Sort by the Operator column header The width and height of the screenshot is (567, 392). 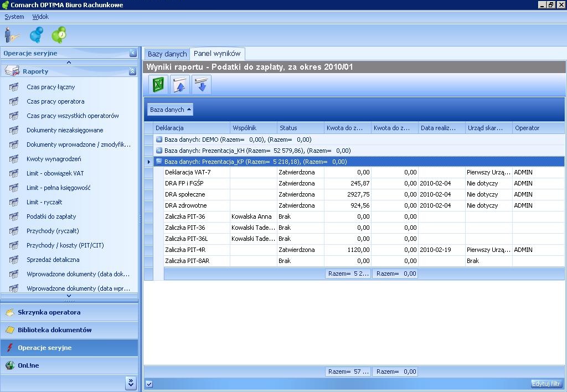pyautogui.click(x=538, y=128)
